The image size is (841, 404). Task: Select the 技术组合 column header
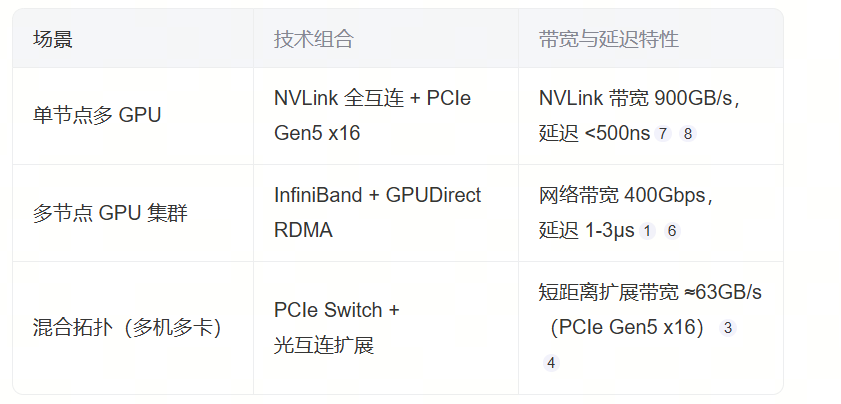coord(314,39)
